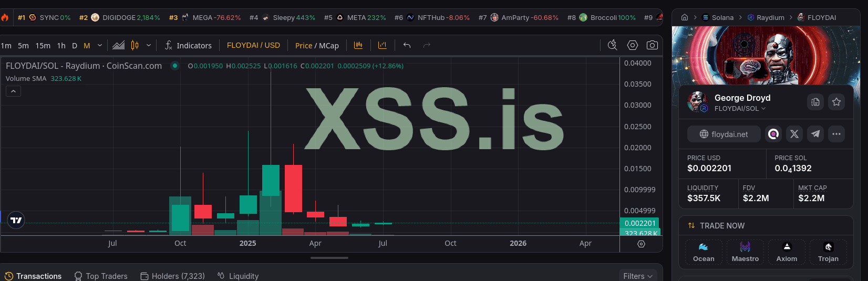Trade on Ocean
The image size is (868, 281).
pyautogui.click(x=704, y=253)
